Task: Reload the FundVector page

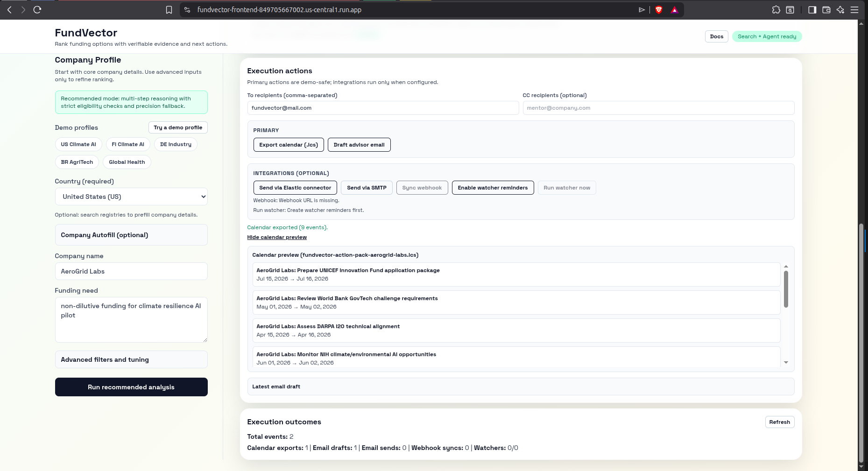Action: 37,10
